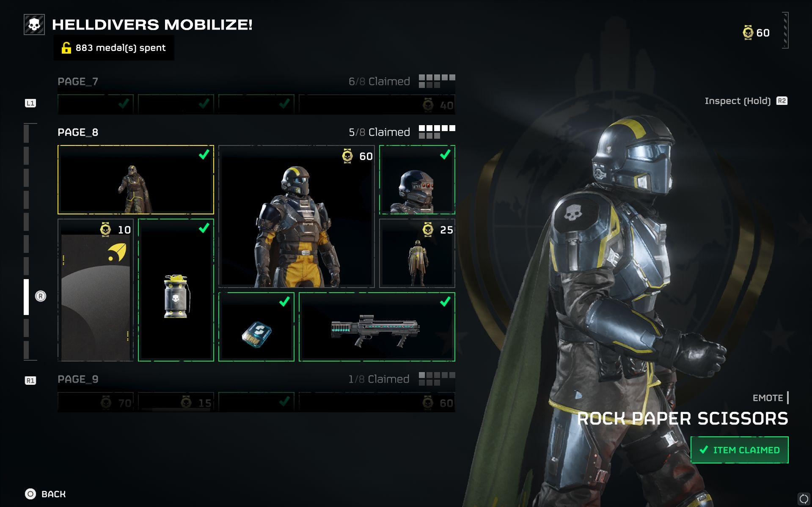Screen dimensions: 812x507
Task: Select the claimed Super Credits item
Action: [x=256, y=327]
